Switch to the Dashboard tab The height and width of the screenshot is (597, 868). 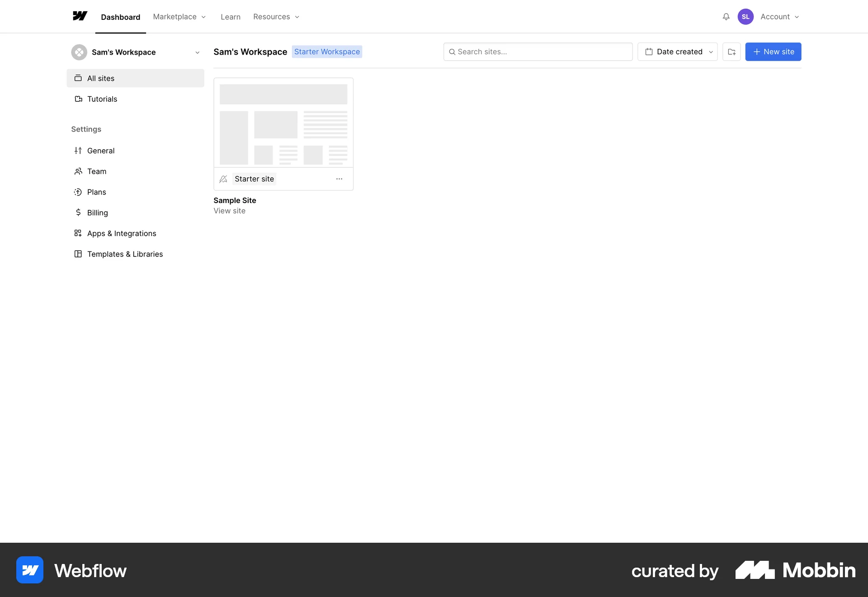(x=120, y=17)
